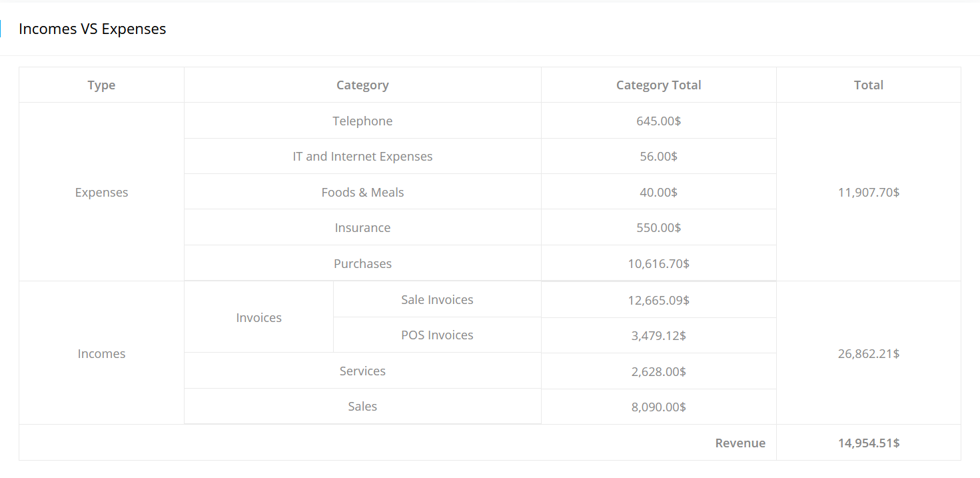Select the Services income category
The image size is (980, 478).
pyautogui.click(x=362, y=371)
